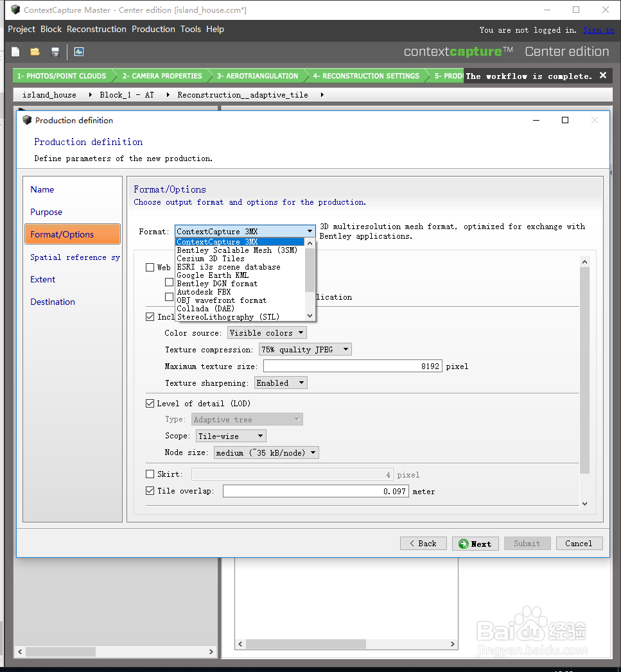Collapse the Format combo box
This screenshot has height=672, width=621.
coord(310,232)
